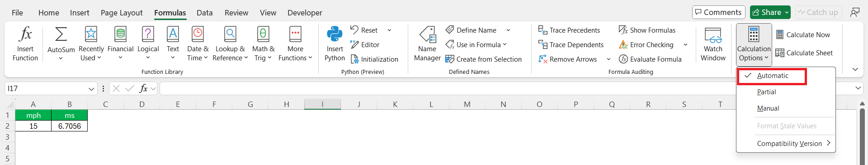Click the Share button
Image resolution: width=868 pixels, height=165 pixels.
[770, 12]
